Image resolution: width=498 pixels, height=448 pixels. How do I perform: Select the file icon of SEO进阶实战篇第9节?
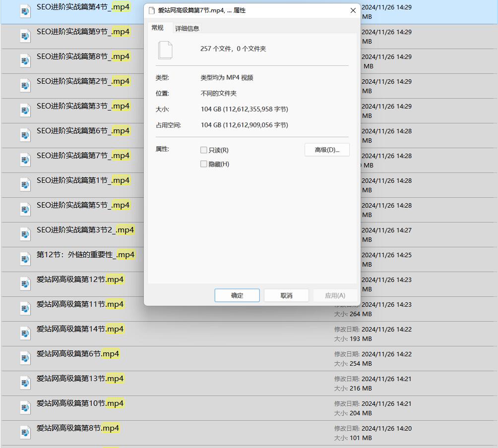pyautogui.click(x=25, y=36)
